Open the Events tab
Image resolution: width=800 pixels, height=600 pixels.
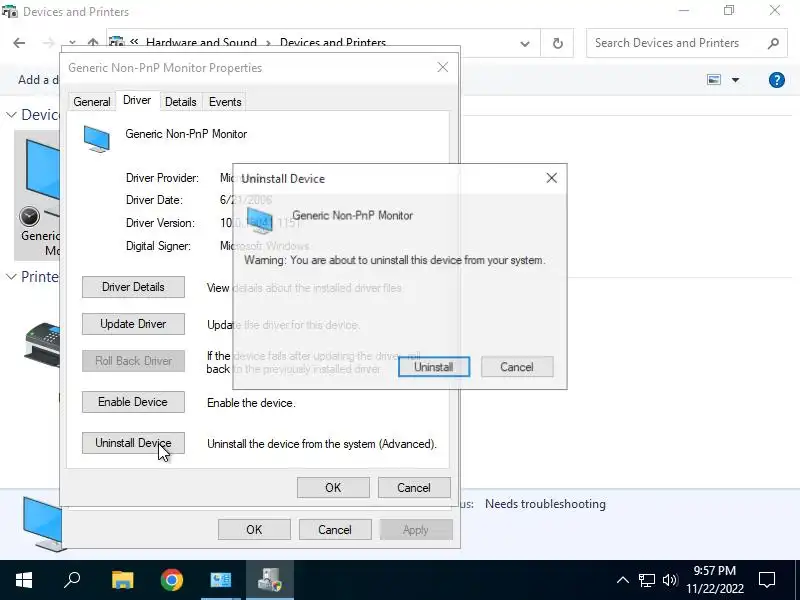coord(225,102)
